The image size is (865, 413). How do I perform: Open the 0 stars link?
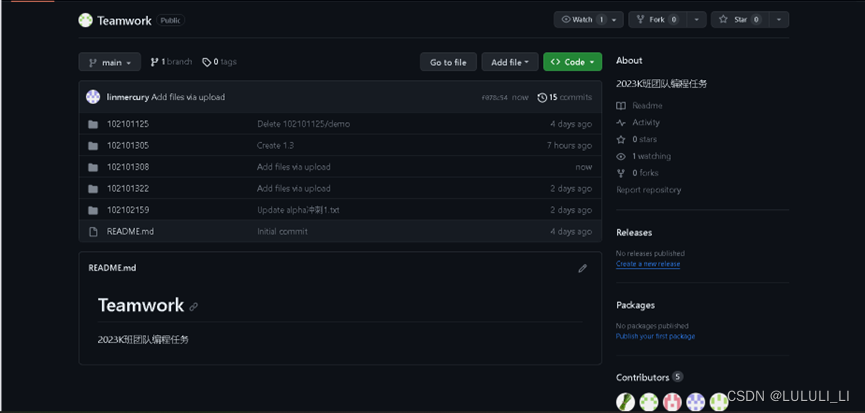[637, 140]
